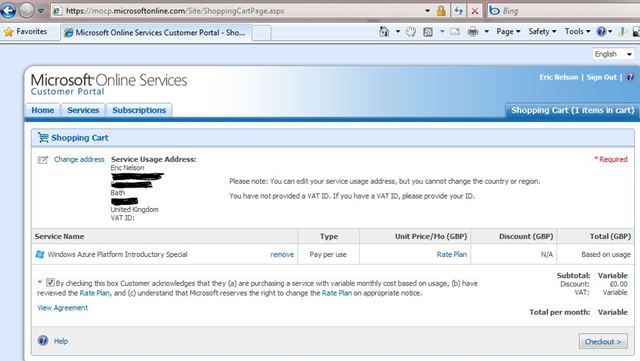Viewport: 640px width, 361px height.
Task: Click the hand icon in the toolbar
Action: tap(411, 31)
